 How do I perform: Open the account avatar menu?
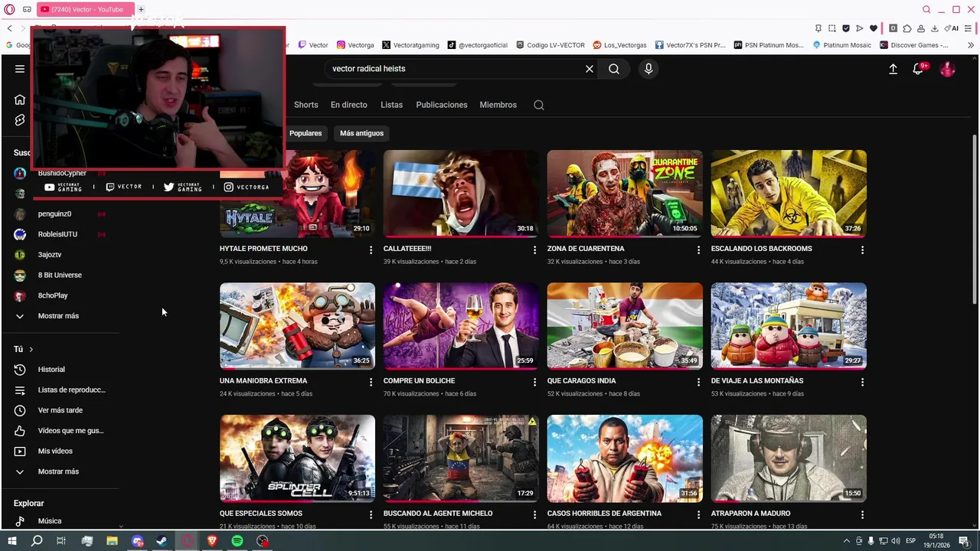[x=948, y=69]
